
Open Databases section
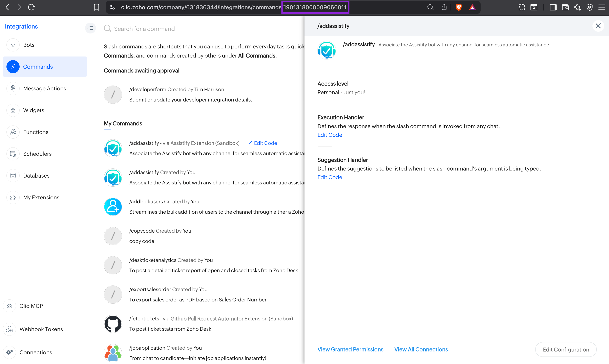[x=45, y=176]
